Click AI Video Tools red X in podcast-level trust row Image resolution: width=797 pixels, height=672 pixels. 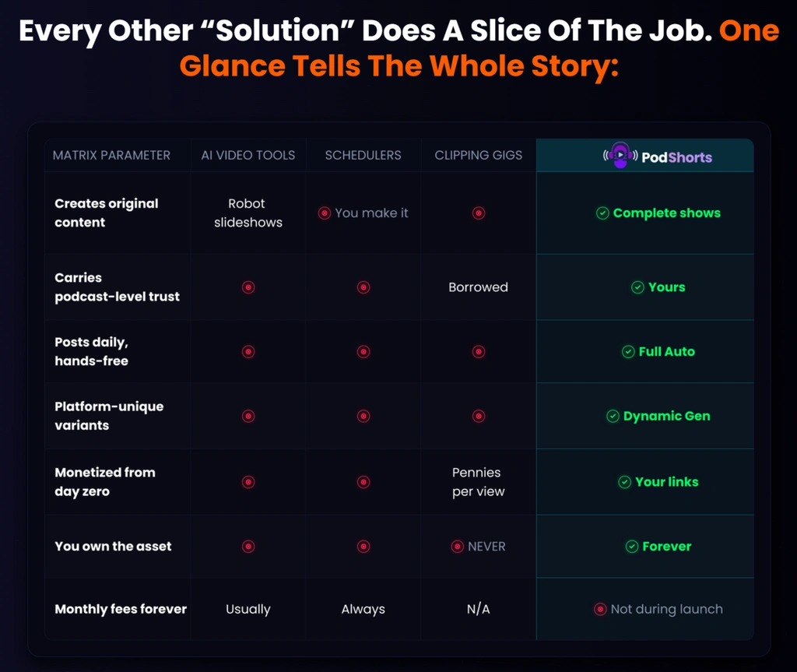[248, 287]
